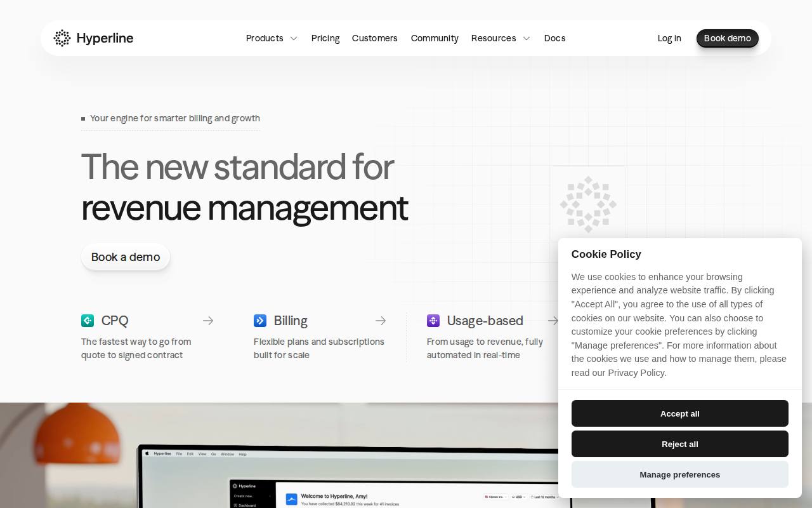Screen dimensions: 812x508
Task: Click the Cookie Policy heading
Action: pos(606,254)
